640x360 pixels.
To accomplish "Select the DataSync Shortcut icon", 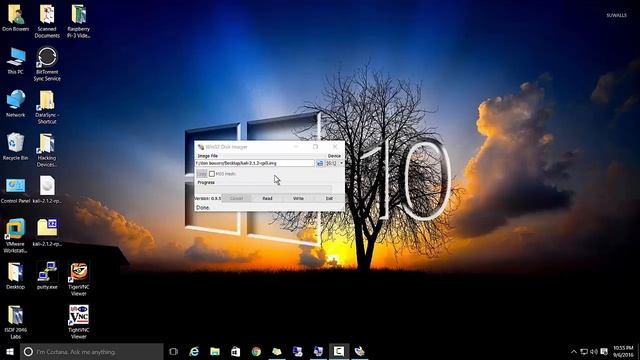I will pos(47,107).
